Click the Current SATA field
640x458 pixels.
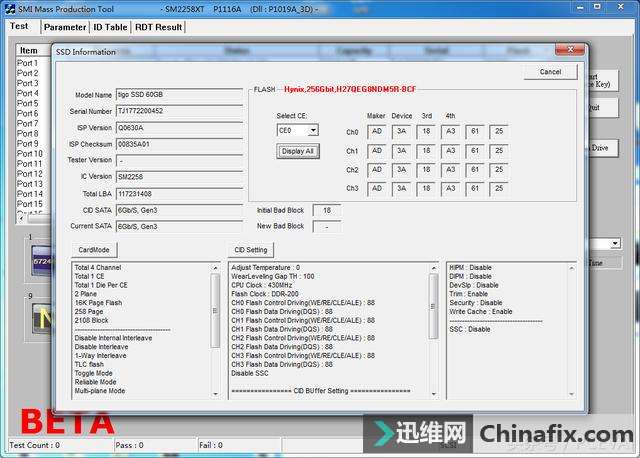click(x=179, y=227)
